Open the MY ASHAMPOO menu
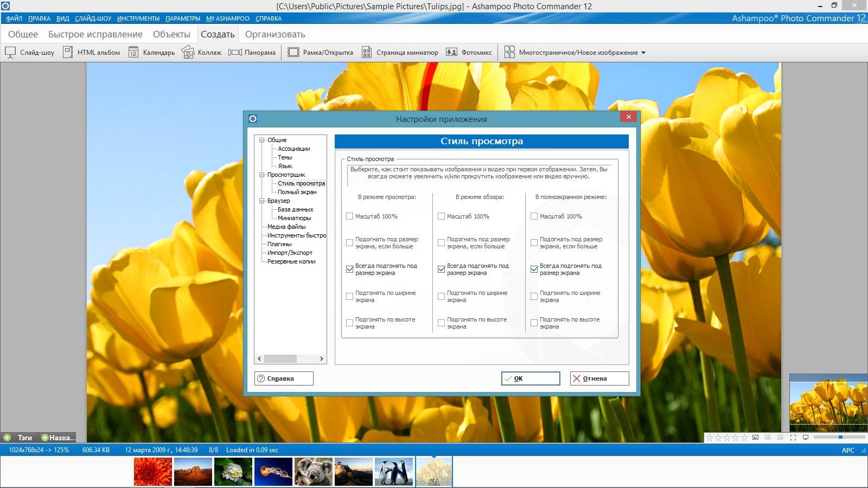The width and height of the screenshot is (868, 488). (x=228, y=18)
